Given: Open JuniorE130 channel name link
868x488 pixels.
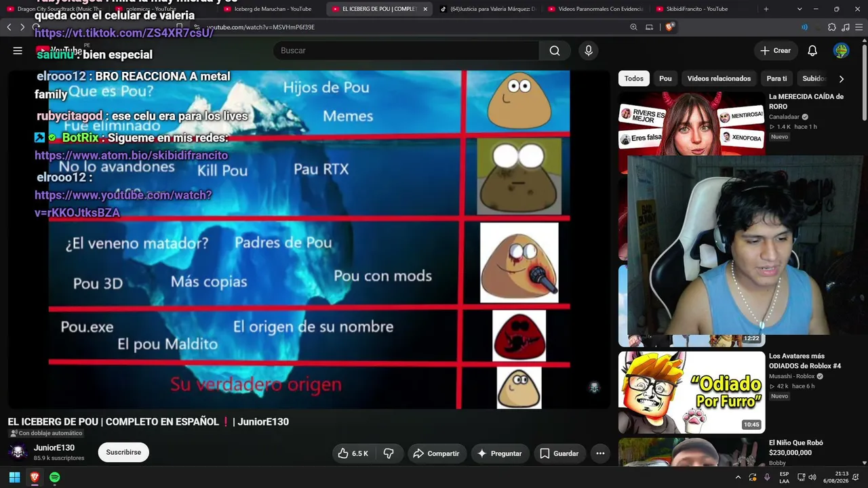Looking at the screenshot, I should point(54,448).
